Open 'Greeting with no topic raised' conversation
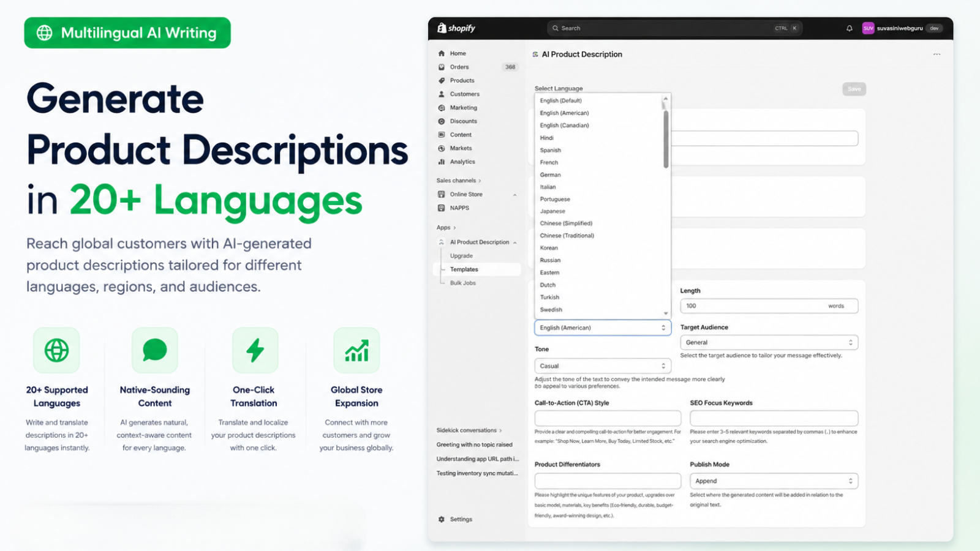The image size is (980, 551). coord(474,444)
